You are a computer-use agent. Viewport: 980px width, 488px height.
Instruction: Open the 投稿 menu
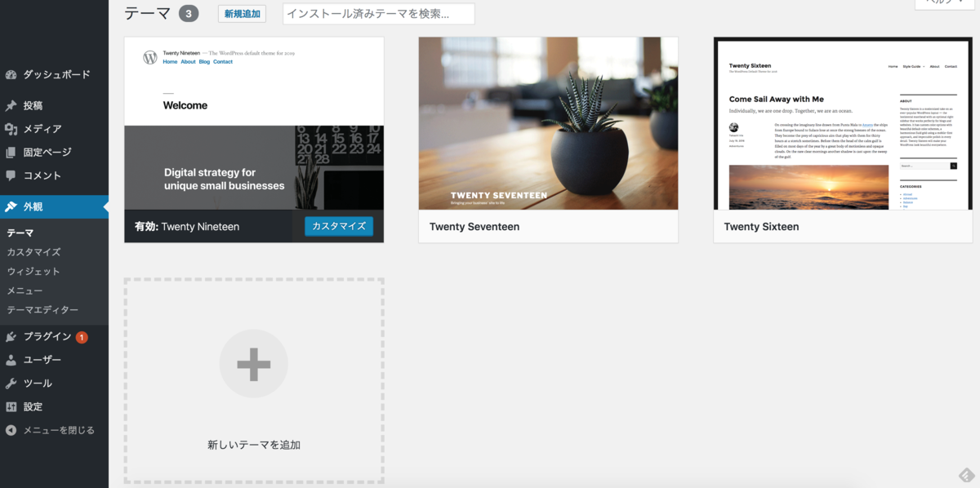pyautogui.click(x=54, y=105)
